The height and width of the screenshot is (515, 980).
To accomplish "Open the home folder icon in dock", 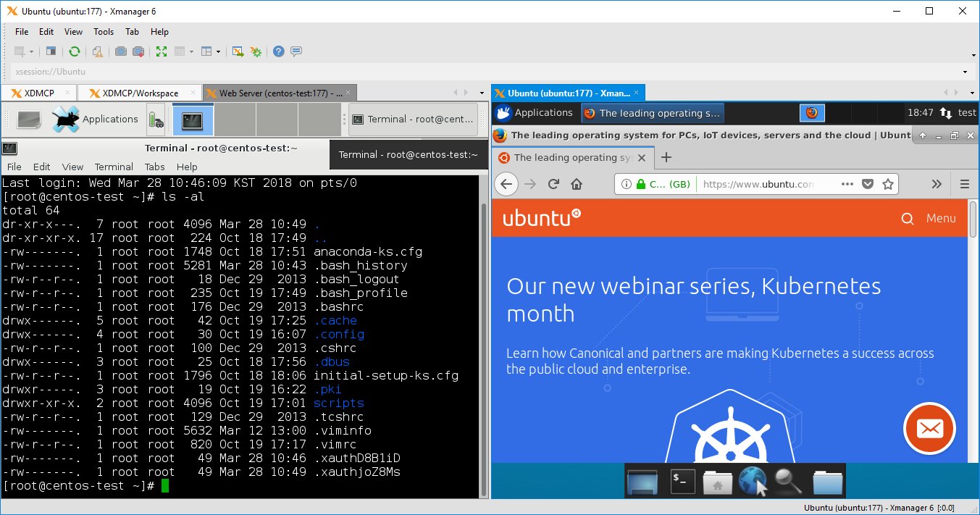I will (717, 480).
